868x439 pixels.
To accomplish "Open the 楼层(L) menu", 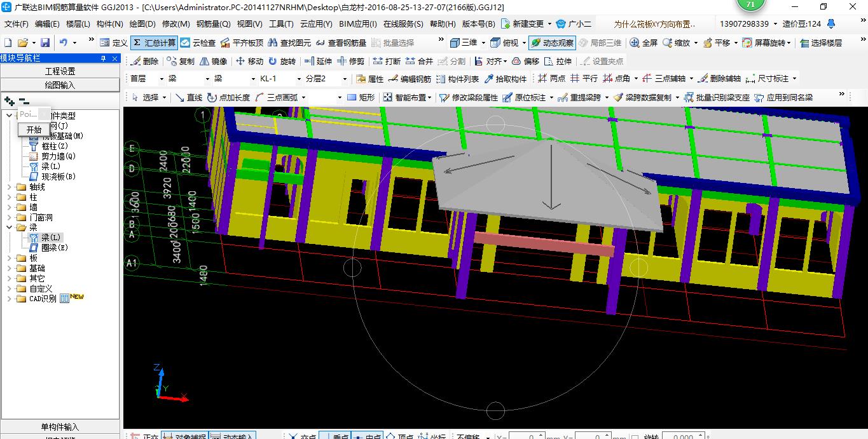I will point(78,24).
